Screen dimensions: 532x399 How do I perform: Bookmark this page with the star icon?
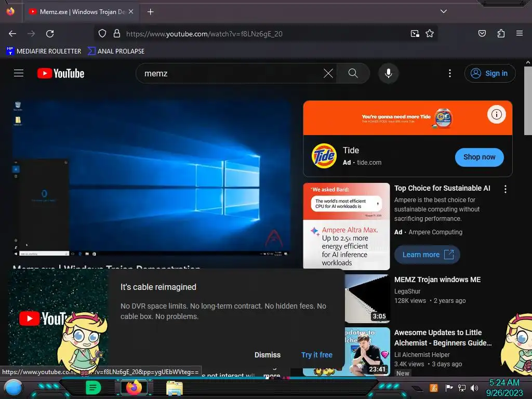point(430,34)
